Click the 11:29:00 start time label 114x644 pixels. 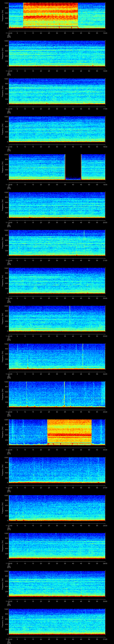point(9,601)
